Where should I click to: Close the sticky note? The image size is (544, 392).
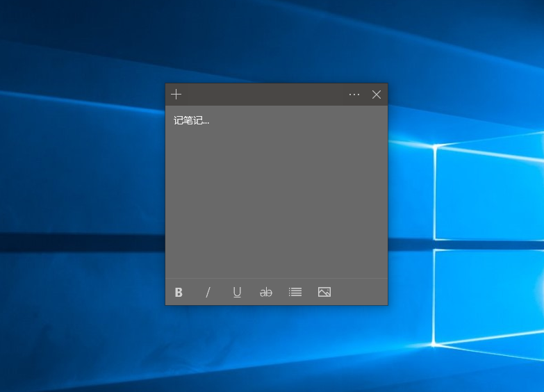(377, 95)
